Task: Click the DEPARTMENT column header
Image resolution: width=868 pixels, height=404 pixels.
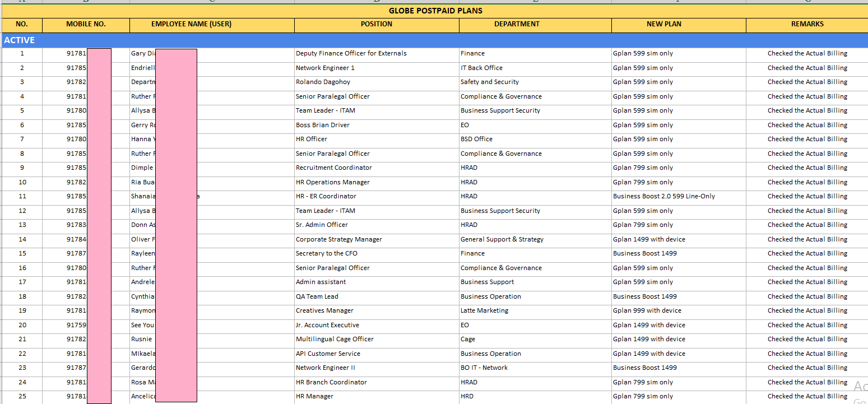Action: coord(535,25)
